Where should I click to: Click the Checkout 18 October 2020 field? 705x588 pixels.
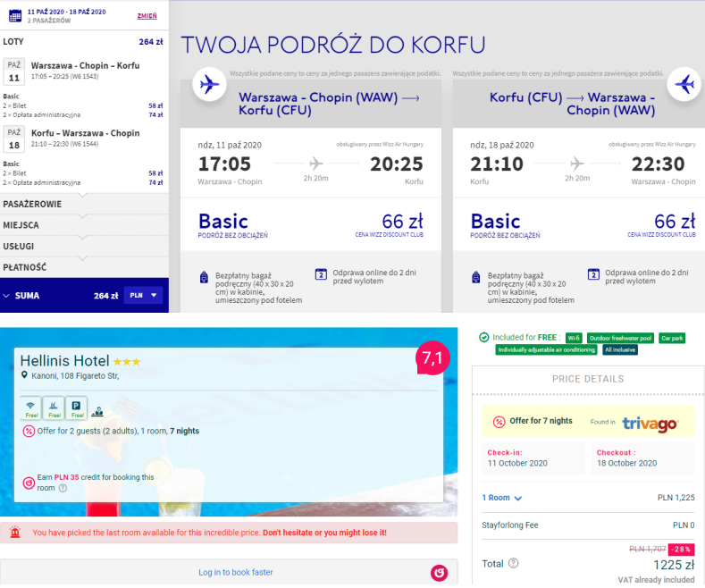tap(642, 458)
